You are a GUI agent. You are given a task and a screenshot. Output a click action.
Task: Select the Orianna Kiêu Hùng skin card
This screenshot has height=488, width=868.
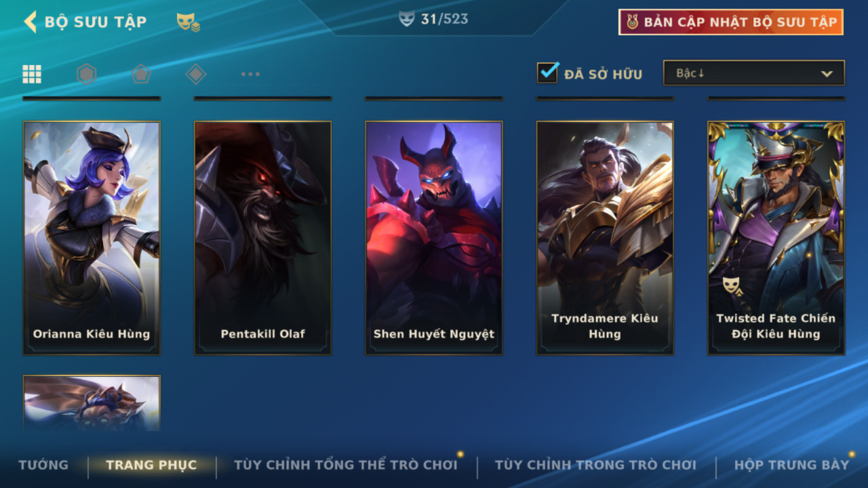tap(92, 238)
